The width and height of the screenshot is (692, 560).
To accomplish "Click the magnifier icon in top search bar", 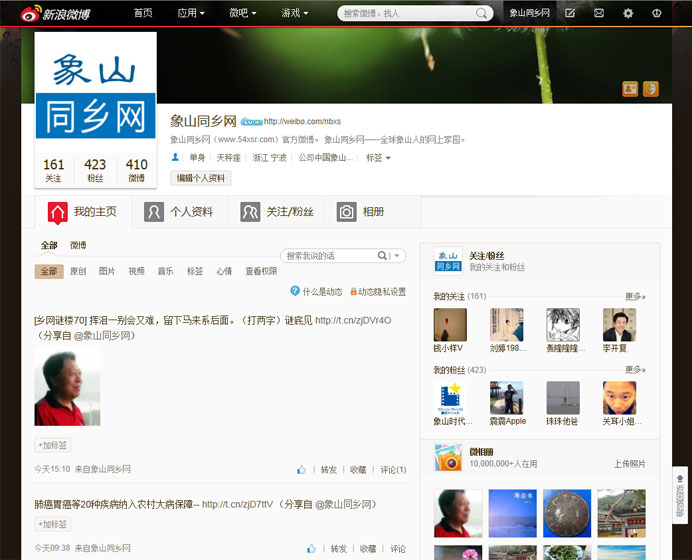I will tap(482, 13).
